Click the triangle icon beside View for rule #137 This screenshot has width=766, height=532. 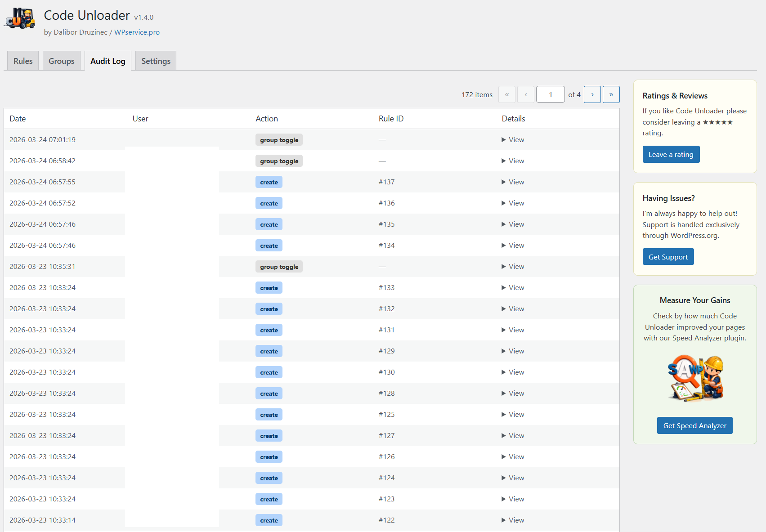coord(504,182)
